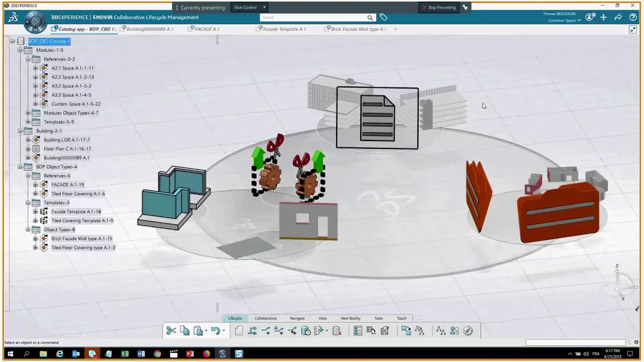
Task: Expand the action bar sections chevron
Action: click(x=418, y=318)
